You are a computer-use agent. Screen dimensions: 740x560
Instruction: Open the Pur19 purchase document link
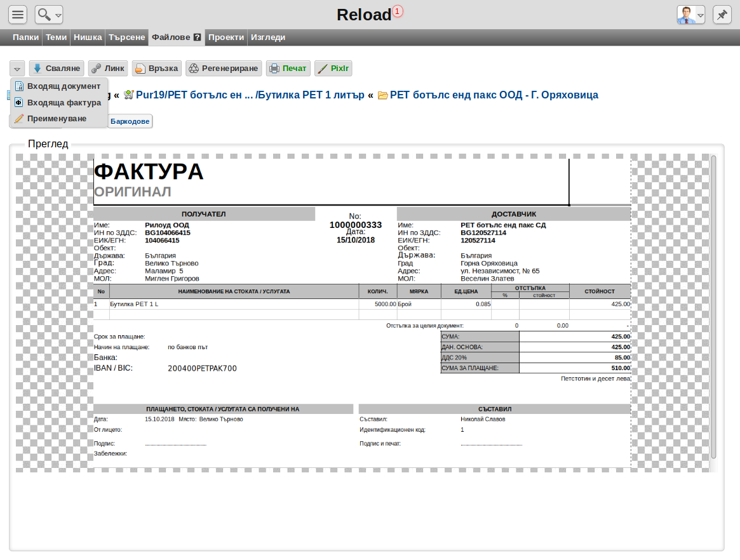click(x=250, y=95)
